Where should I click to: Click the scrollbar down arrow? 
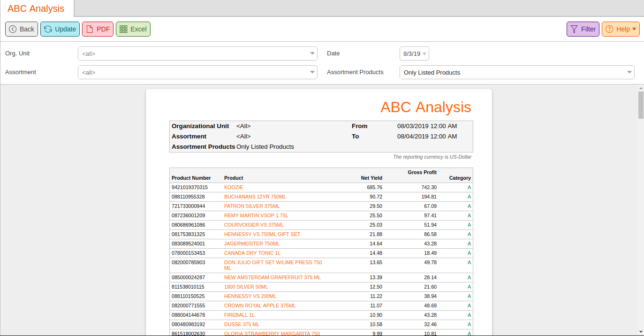641,332
